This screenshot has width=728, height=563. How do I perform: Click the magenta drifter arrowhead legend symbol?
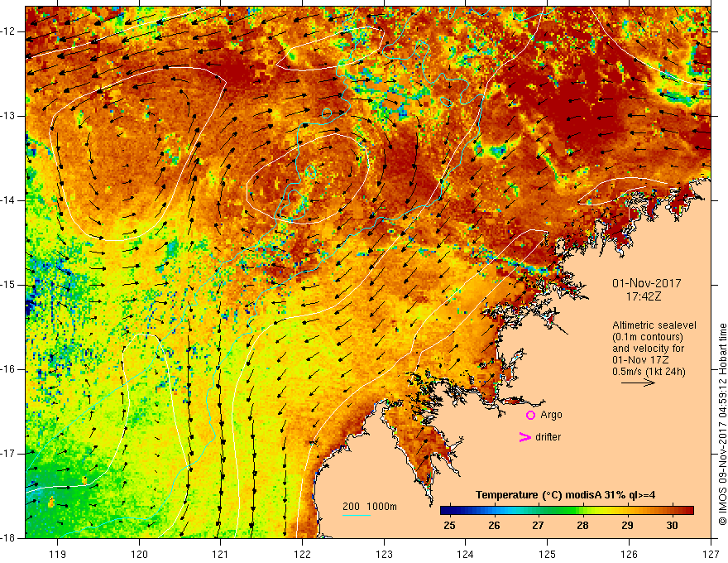(524, 437)
